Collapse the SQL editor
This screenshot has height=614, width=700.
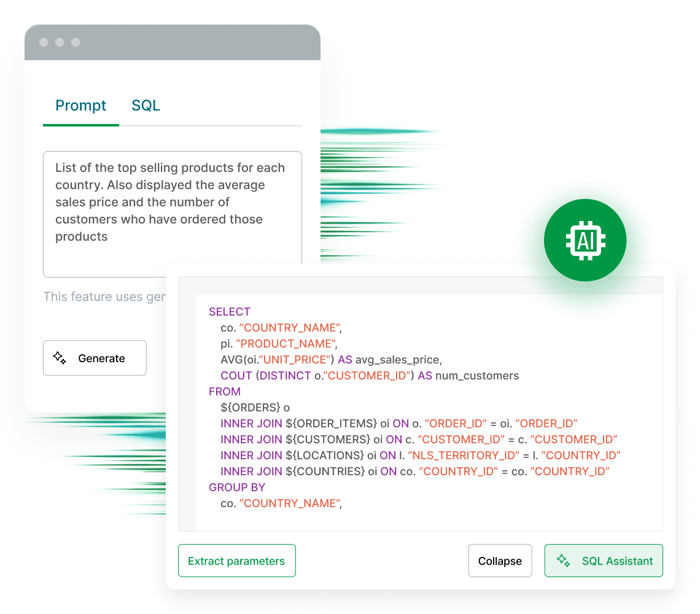click(x=500, y=561)
